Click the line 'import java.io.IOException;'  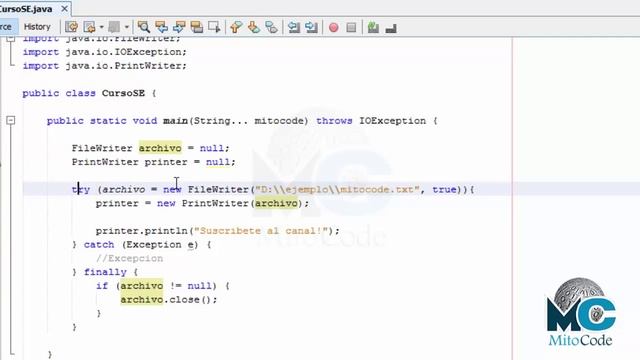(104, 52)
